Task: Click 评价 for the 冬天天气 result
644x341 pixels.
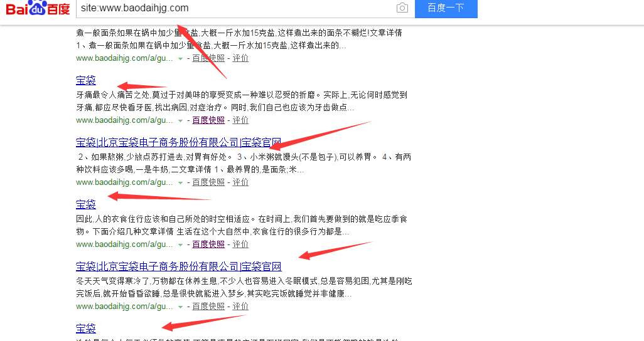Action: (240, 306)
